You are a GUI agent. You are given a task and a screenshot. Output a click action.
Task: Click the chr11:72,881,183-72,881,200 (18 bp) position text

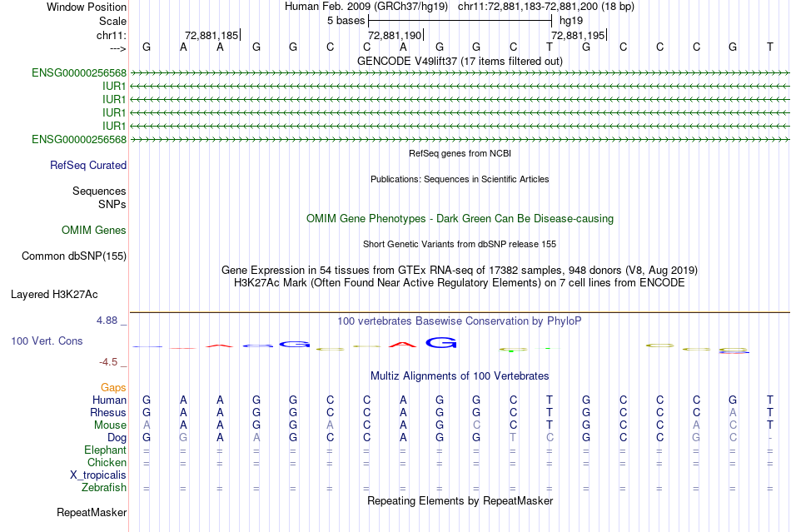pyautogui.click(x=546, y=7)
